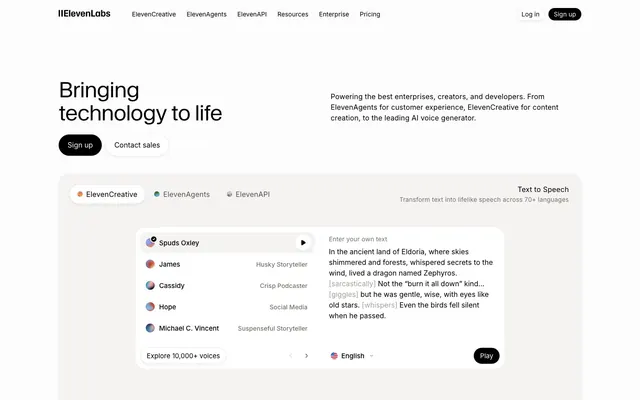
Task: Select the ElevenCreative demo tab
Action: coord(107,194)
